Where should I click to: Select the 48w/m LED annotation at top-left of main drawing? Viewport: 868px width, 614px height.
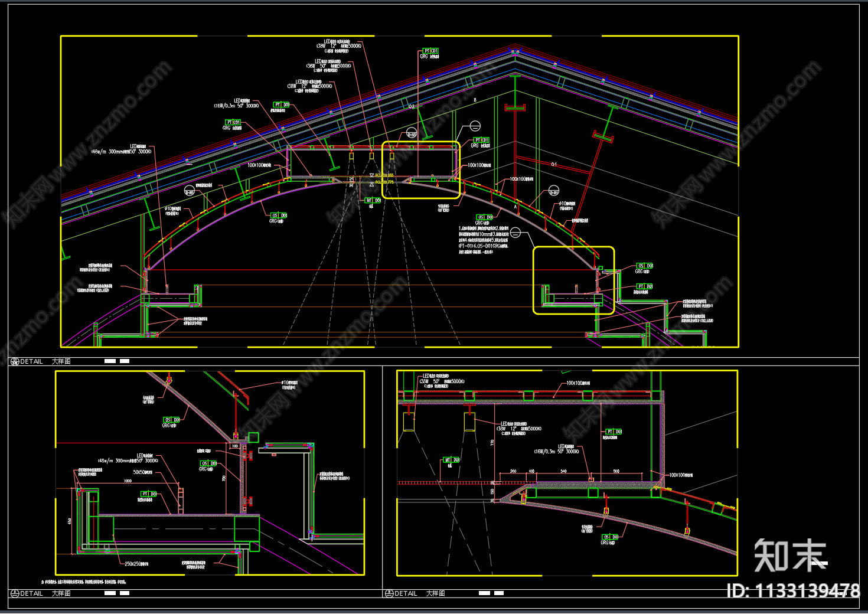[121, 152]
